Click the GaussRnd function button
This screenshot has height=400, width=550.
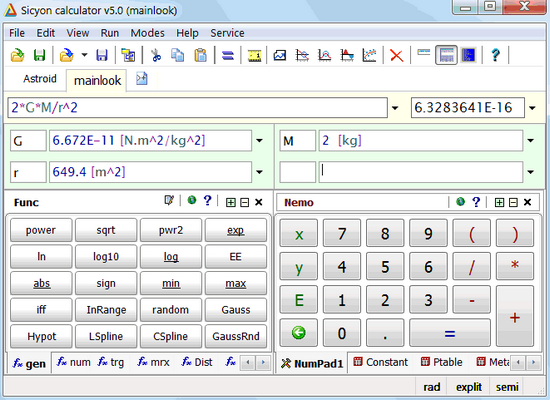[x=236, y=336]
